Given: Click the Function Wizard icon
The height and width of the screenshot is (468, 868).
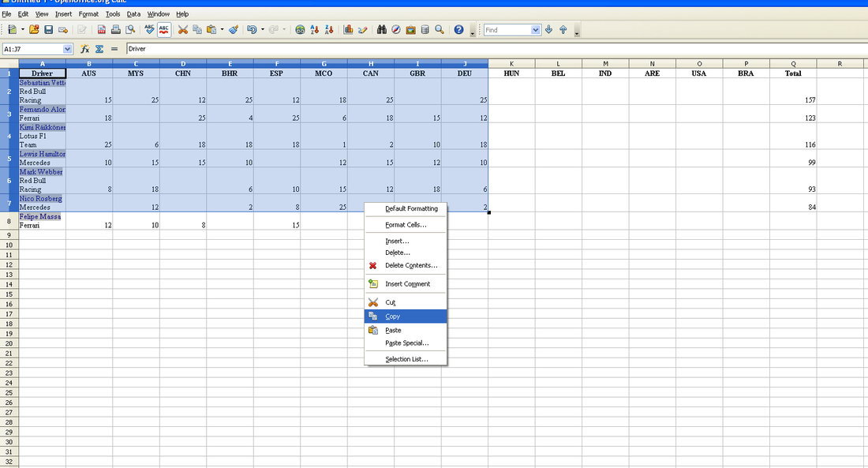Looking at the screenshot, I should click(85, 49).
